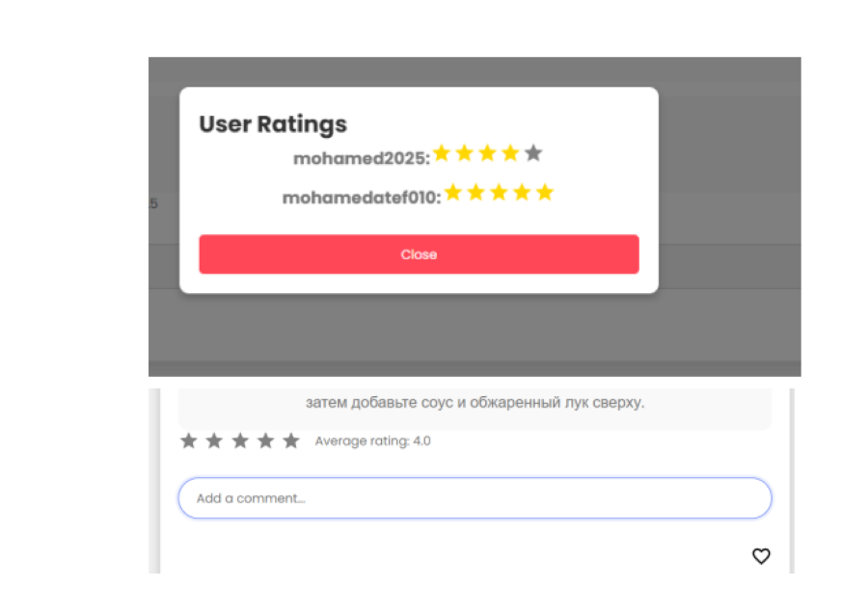Click the Add a comment input field

475,498
